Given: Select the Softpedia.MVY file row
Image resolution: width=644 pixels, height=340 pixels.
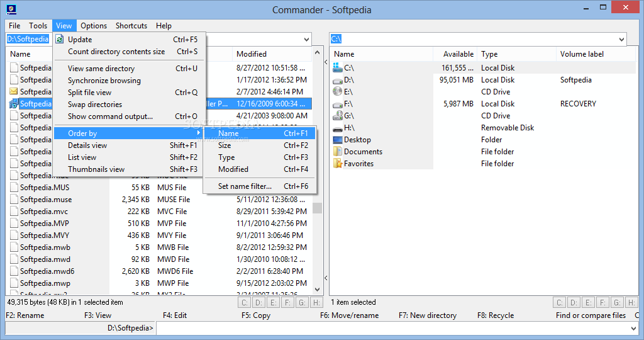Looking at the screenshot, I should [159, 235].
